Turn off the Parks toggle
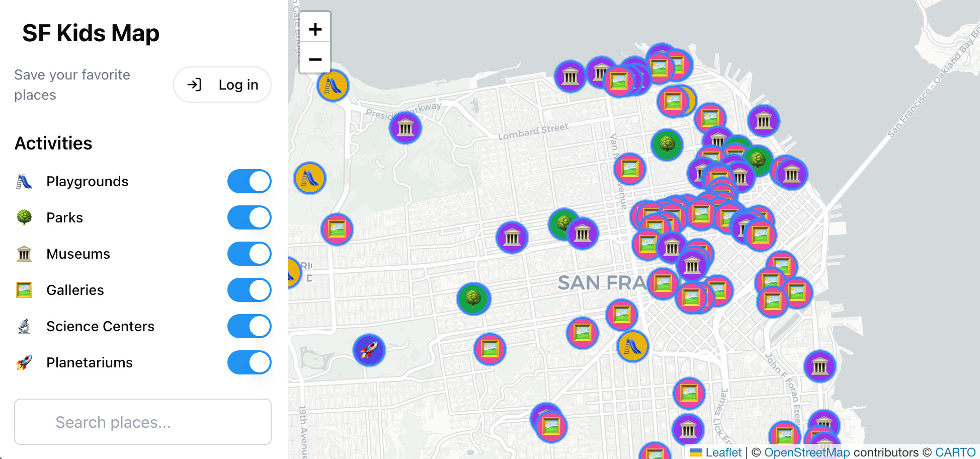Screen dimensions: 980x459 point(249,217)
